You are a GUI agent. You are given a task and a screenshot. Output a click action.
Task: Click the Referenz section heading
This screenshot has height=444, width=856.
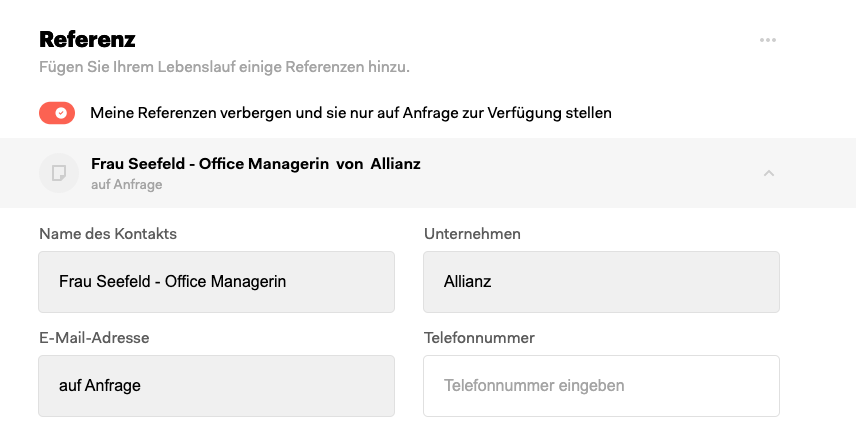pyautogui.click(x=87, y=40)
